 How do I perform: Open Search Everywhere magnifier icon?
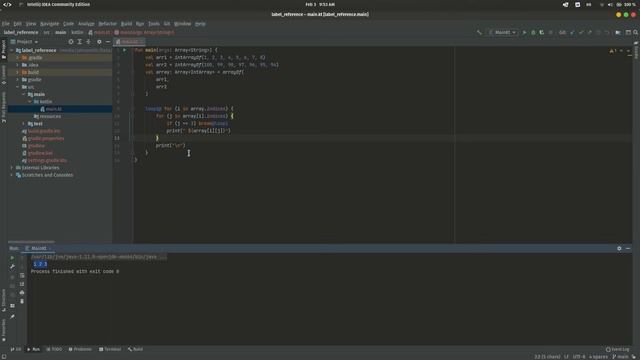click(636, 32)
